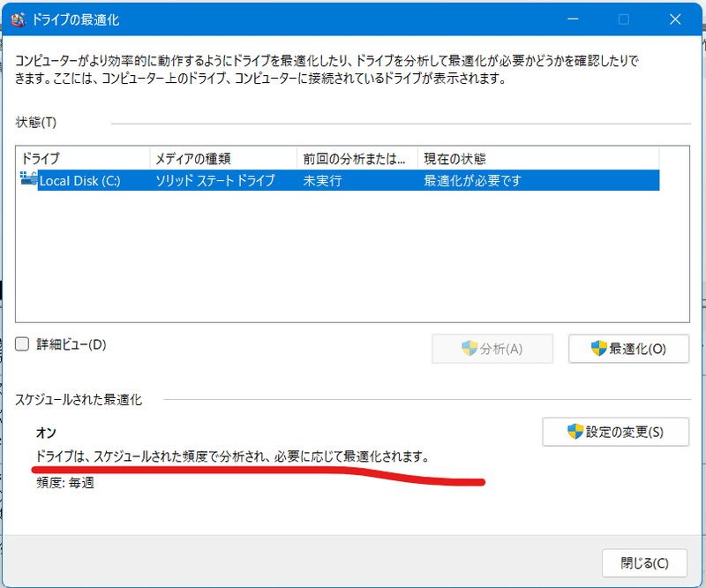This screenshot has width=706, height=588.
Task: Click the 現在の状態 column header
Action: (538, 158)
